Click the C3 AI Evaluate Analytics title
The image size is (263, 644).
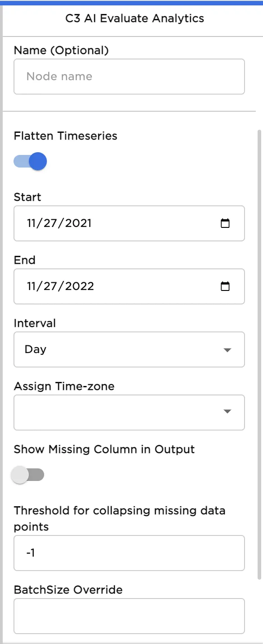click(135, 18)
